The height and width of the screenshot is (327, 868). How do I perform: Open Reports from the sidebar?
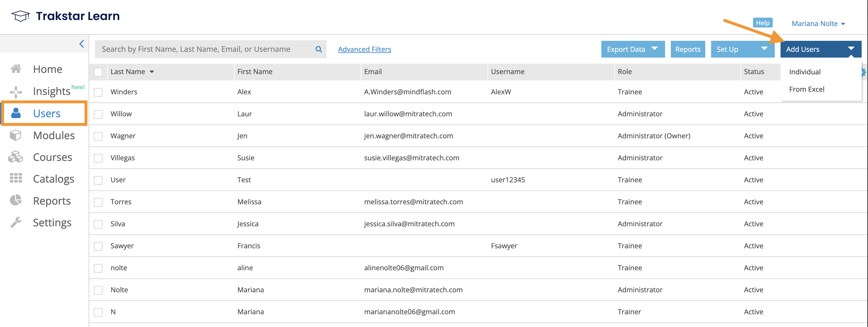pyautogui.click(x=52, y=201)
